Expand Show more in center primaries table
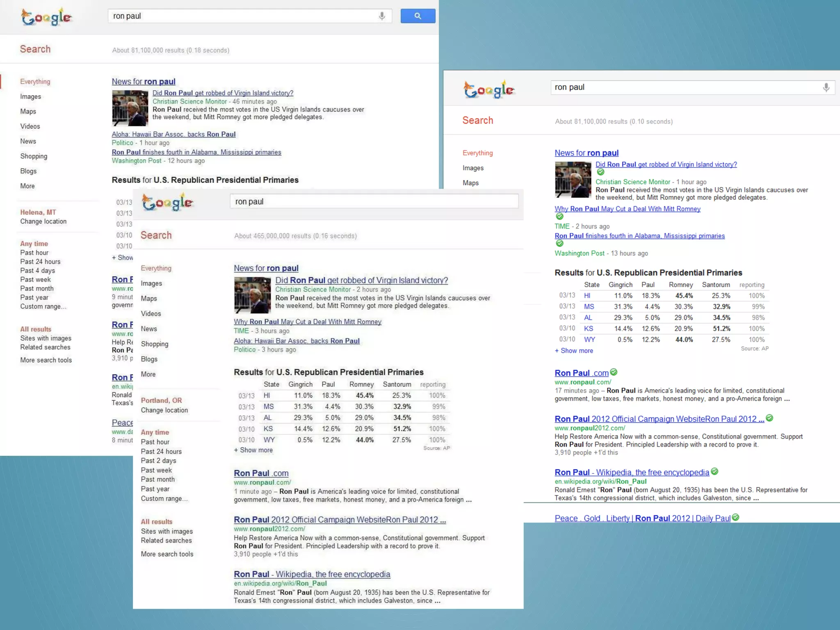840x630 pixels. [253, 450]
